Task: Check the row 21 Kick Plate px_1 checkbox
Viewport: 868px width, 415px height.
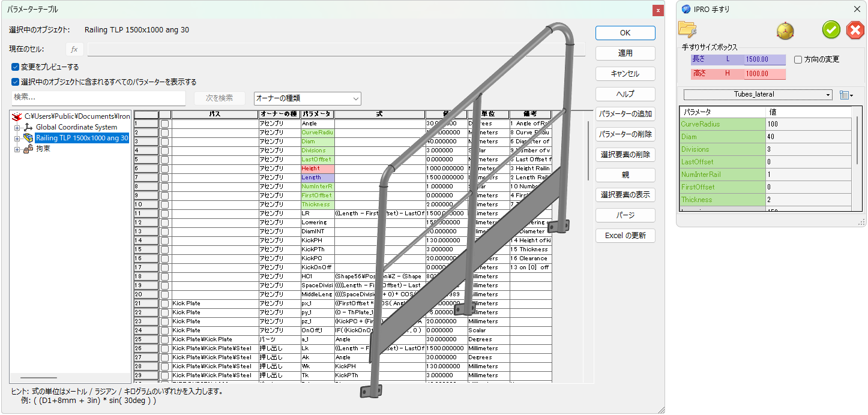Action: 165,303
